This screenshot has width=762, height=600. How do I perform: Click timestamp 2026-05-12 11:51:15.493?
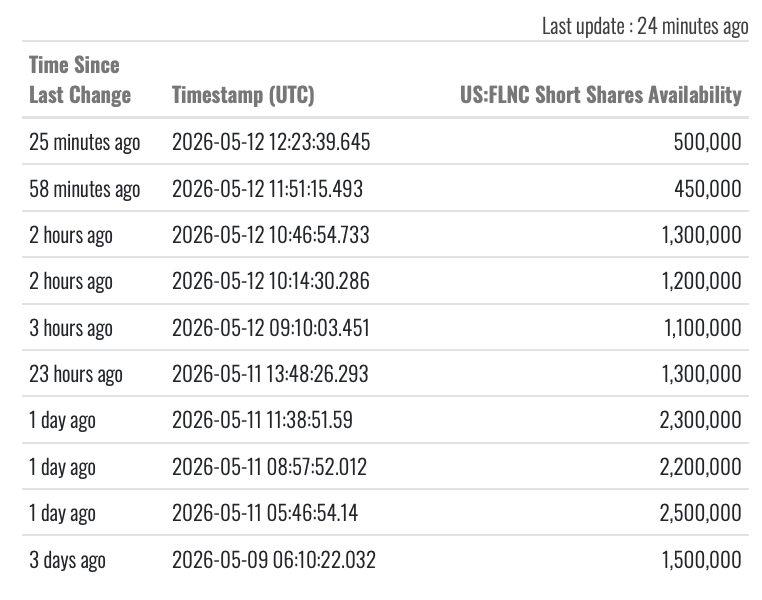[267, 189]
